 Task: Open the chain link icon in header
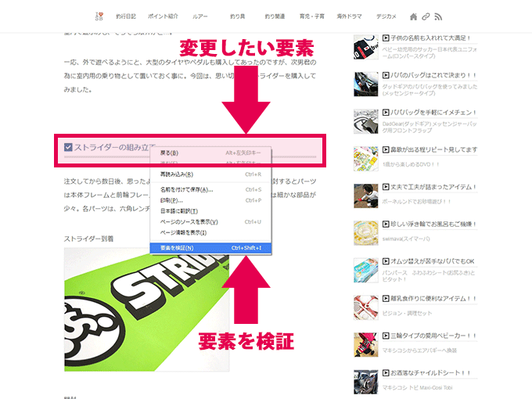426,16
